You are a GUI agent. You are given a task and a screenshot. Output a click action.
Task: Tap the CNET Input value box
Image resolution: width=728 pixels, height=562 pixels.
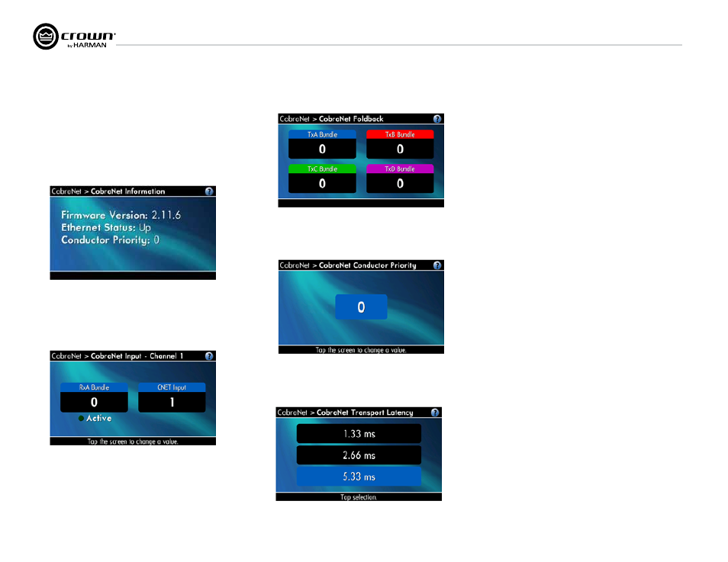click(172, 402)
